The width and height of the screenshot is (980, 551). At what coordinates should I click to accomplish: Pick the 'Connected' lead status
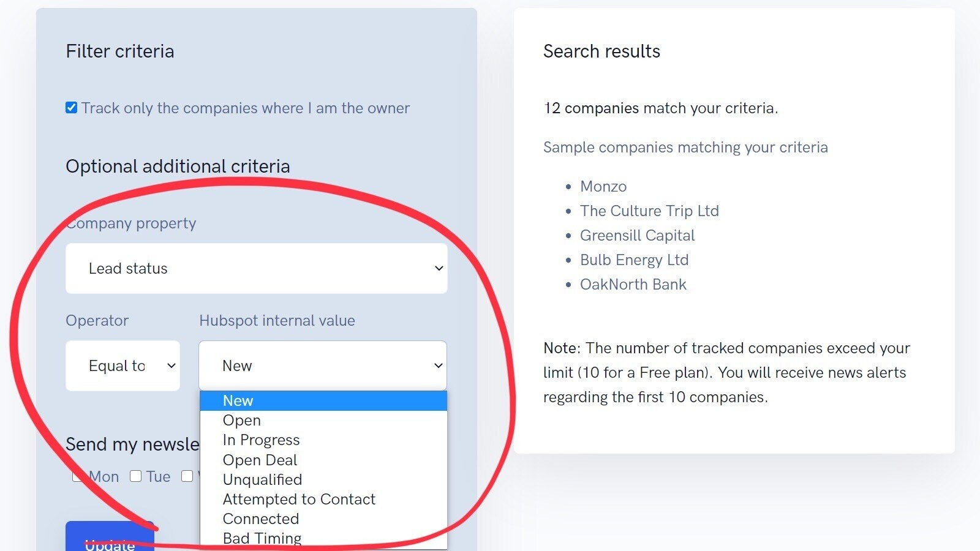coord(261,519)
